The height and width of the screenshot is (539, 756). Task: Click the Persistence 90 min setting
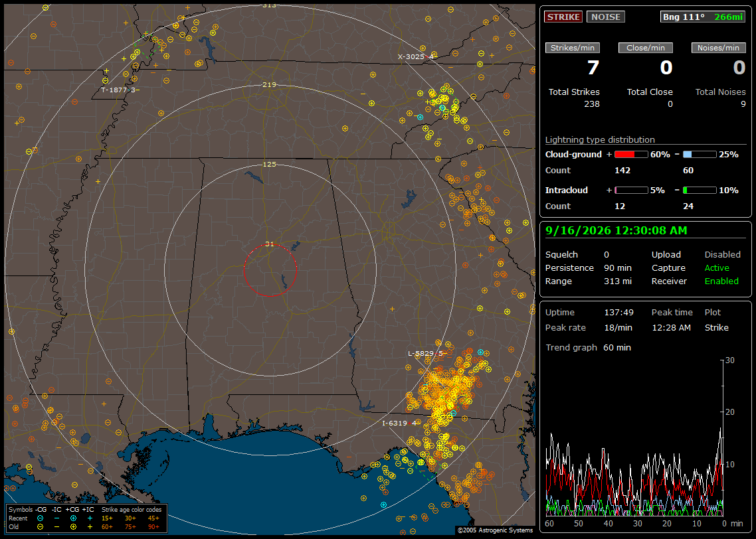coord(588,268)
